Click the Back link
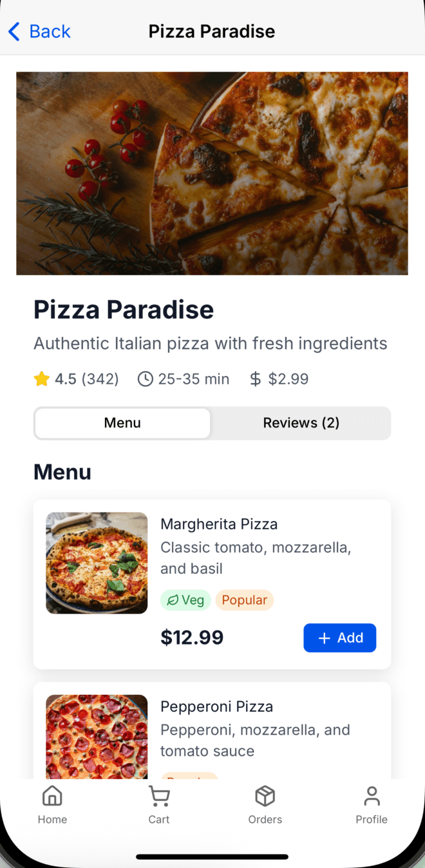The image size is (425, 868). pyautogui.click(x=39, y=31)
